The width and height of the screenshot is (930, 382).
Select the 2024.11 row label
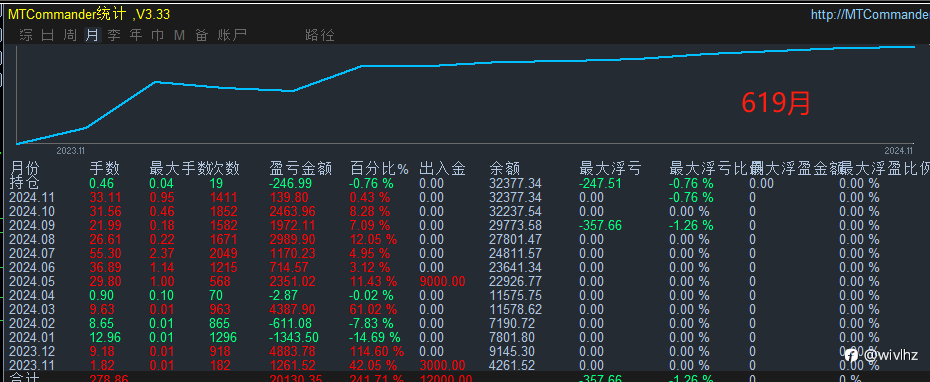32,198
